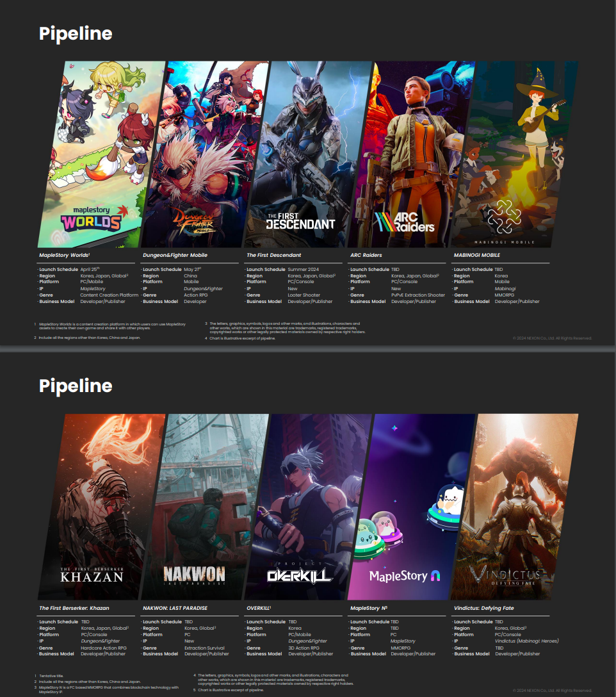Click the 'OVERKILL' title text
Viewport: 616px width, 697px height.
click(x=259, y=608)
